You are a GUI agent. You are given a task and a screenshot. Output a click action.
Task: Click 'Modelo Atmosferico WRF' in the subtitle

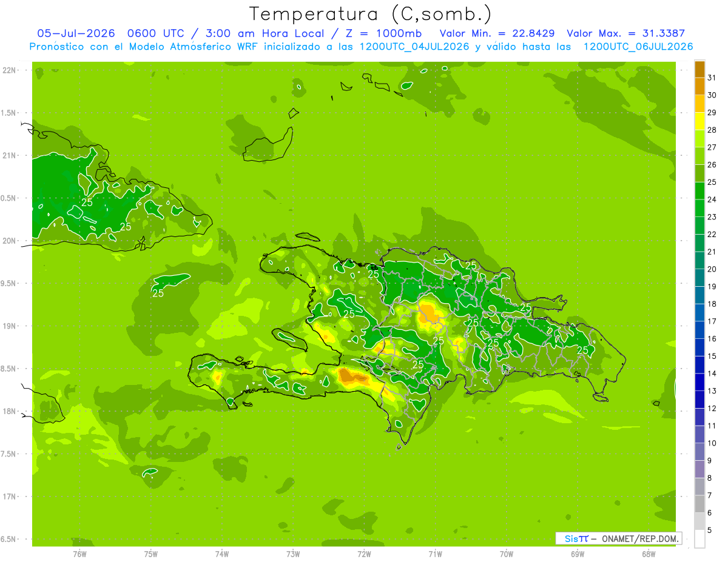(194, 47)
